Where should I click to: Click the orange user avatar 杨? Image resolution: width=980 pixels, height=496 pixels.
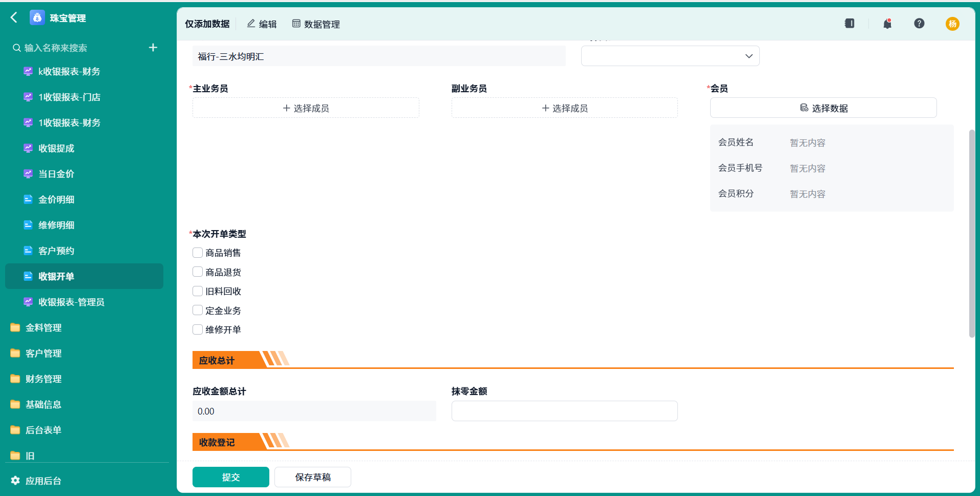(x=952, y=24)
